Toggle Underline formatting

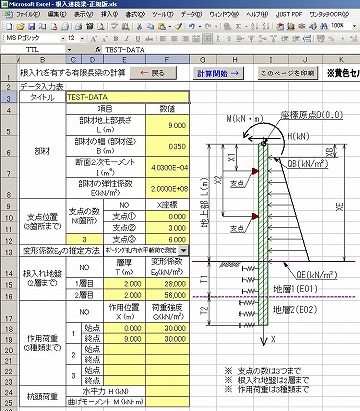(138, 39)
